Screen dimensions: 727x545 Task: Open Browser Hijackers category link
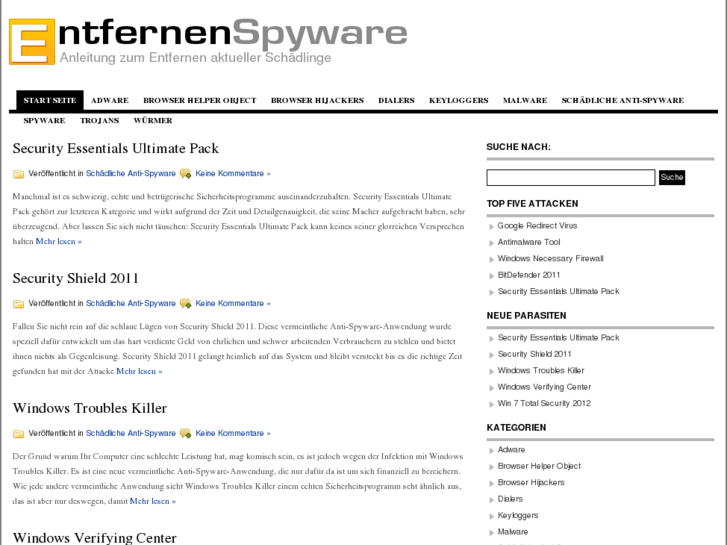click(x=531, y=482)
